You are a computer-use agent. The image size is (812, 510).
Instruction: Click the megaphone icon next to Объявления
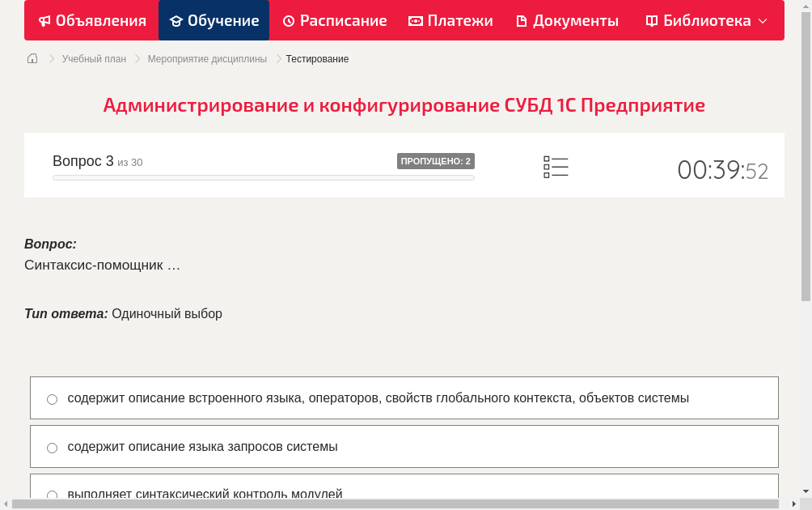coord(44,20)
